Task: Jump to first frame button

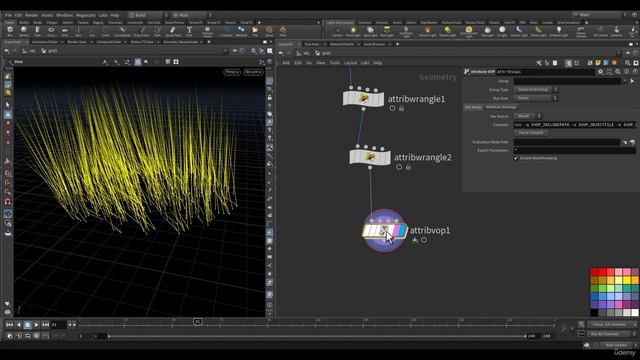Action: [x=9, y=325]
